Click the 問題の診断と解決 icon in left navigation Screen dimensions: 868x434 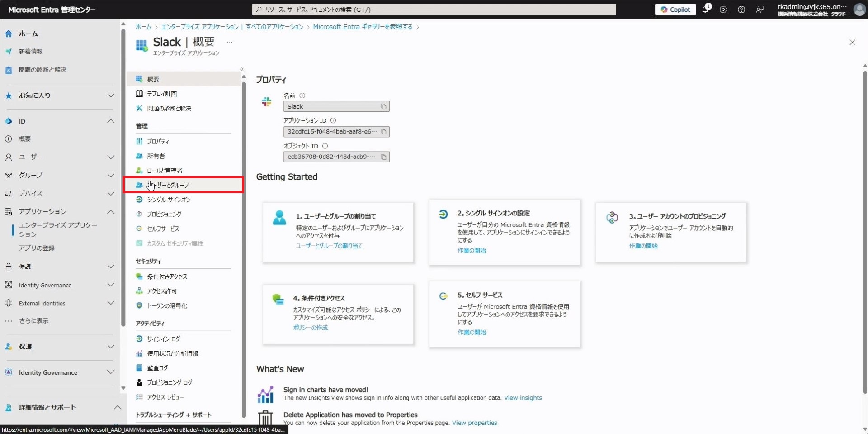(x=9, y=70)
